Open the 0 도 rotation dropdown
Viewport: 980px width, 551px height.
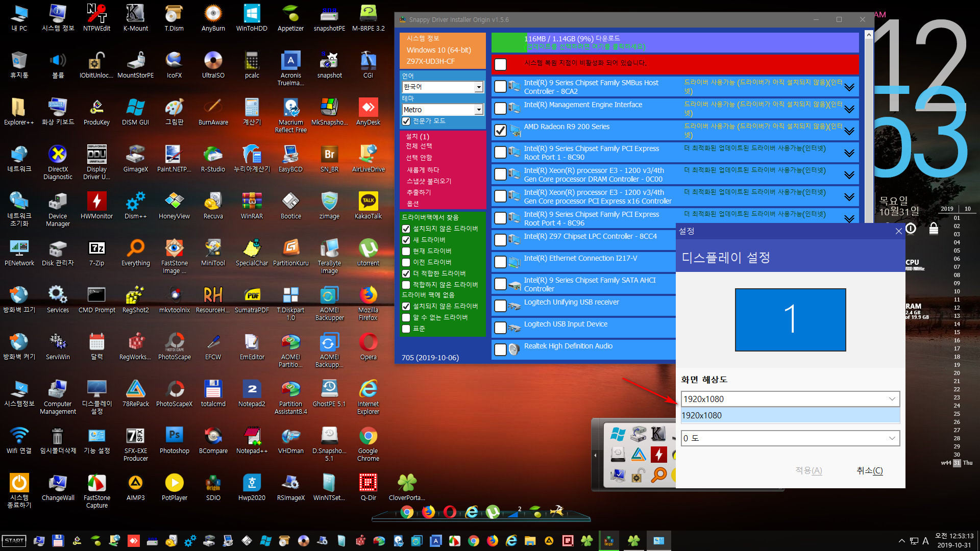point(790,438)
